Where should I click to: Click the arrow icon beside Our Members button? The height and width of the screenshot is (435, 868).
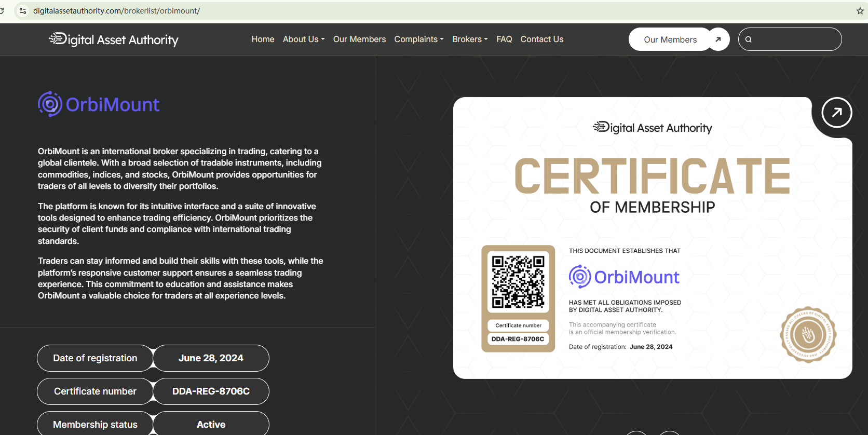tap(718, 39)
